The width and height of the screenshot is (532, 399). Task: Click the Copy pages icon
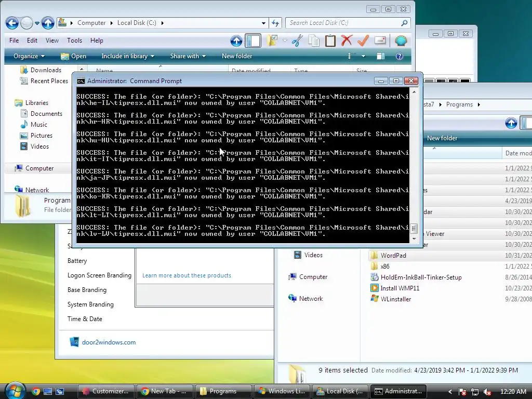point(314,41)
